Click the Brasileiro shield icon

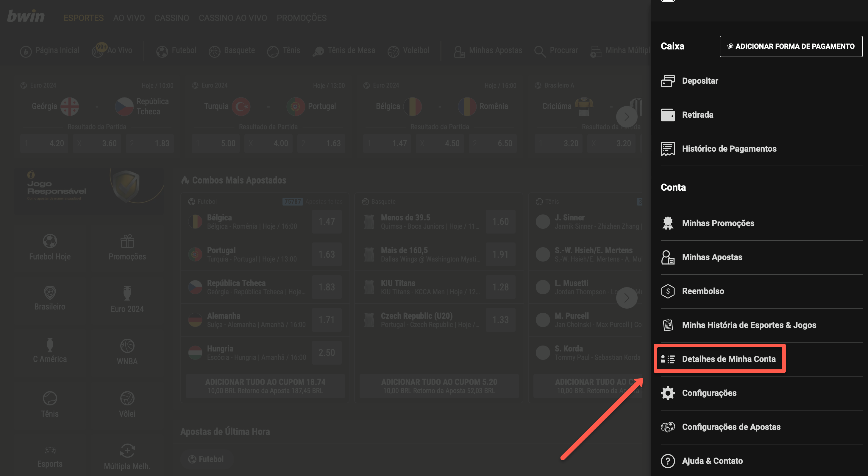click(50, 292)
